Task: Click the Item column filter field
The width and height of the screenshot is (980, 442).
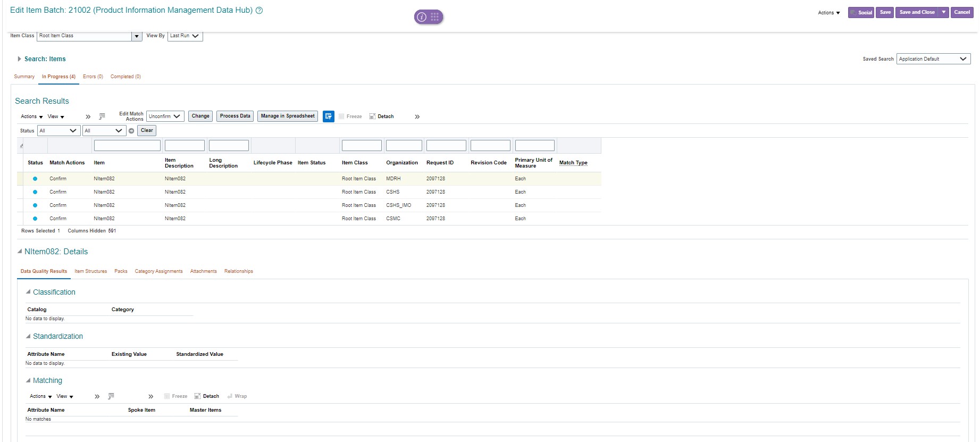Action: tap(127, 145)
